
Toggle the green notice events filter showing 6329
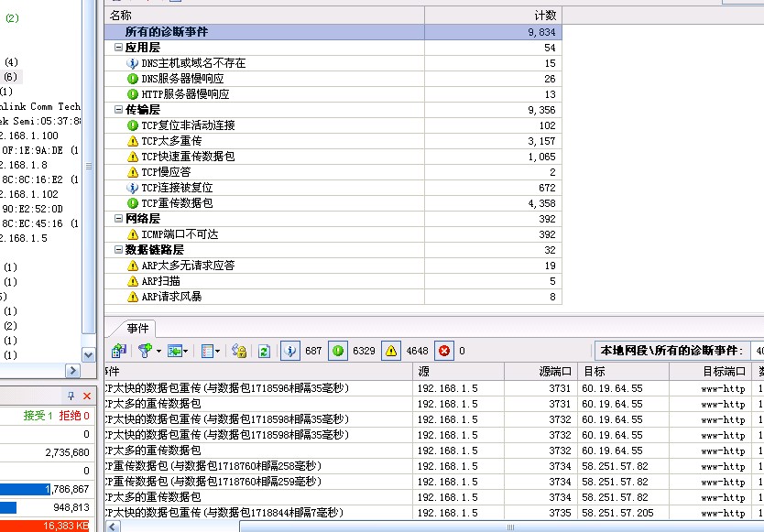click(x=338, y=351)
